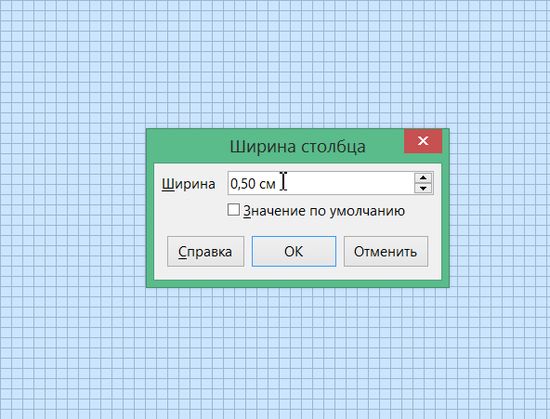Click inside the Ширина input field
Image resolution: width=550 pixels, height=419 pixels.
click(330, 183)
